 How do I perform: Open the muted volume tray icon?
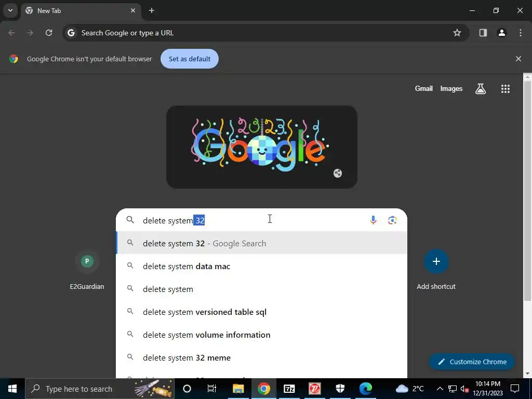[x=465, y=389]
